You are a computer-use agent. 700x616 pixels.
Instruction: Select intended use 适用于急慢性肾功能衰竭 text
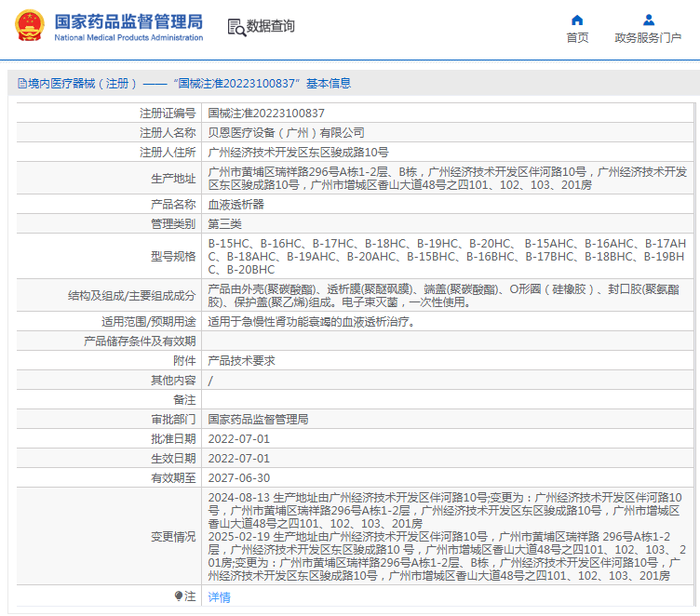pos(313,321)
